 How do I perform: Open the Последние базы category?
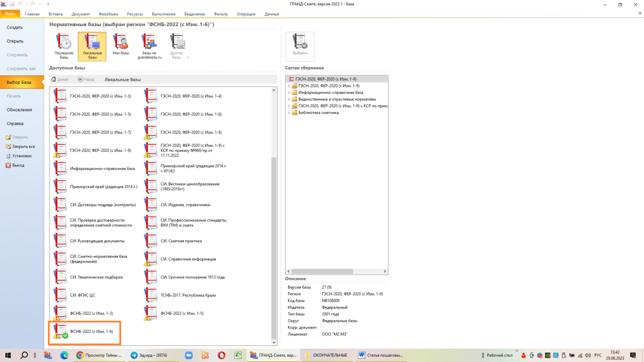63,47
